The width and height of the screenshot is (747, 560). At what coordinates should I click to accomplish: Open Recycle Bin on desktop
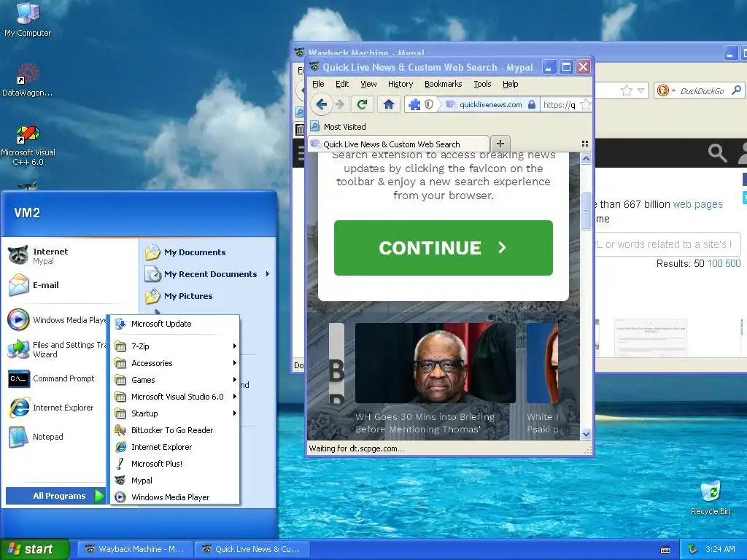click(x=711, y=497)
